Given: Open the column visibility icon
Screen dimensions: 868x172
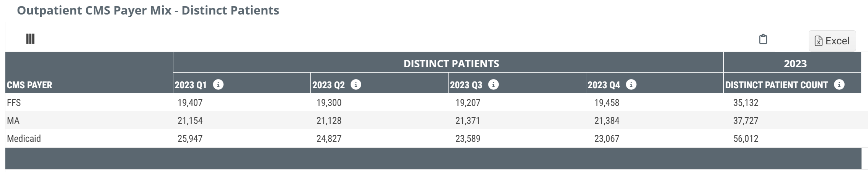Looking at the screenshot, I should (30, 39).
